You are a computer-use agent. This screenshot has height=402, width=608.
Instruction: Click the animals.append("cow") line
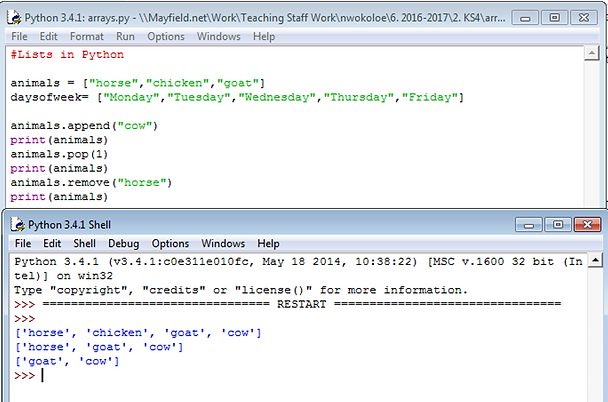84,126
